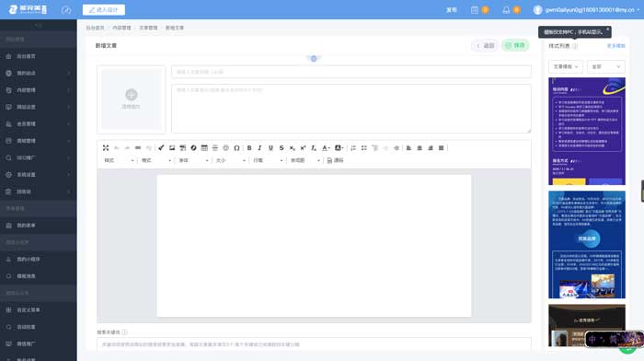The width and height of the screenshot is (644, 361).
Task: Open the custom menu sidebar item
Action: (x=39, y=310)
